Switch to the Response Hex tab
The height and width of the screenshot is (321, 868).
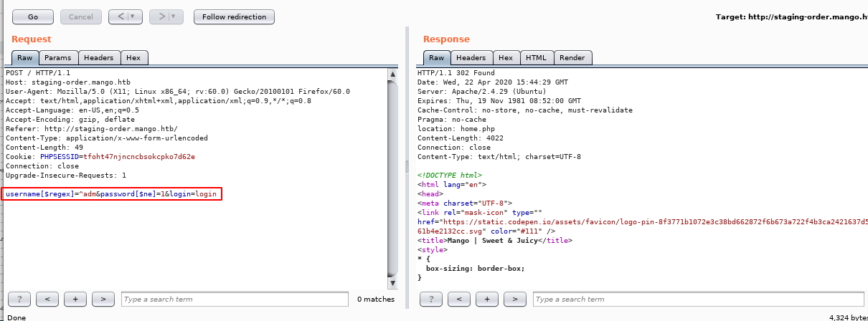tap(506, 58)
